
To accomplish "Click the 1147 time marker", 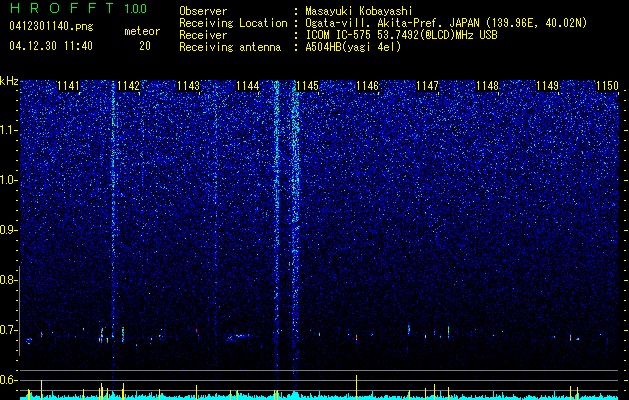I will click(x=428, y=86).
